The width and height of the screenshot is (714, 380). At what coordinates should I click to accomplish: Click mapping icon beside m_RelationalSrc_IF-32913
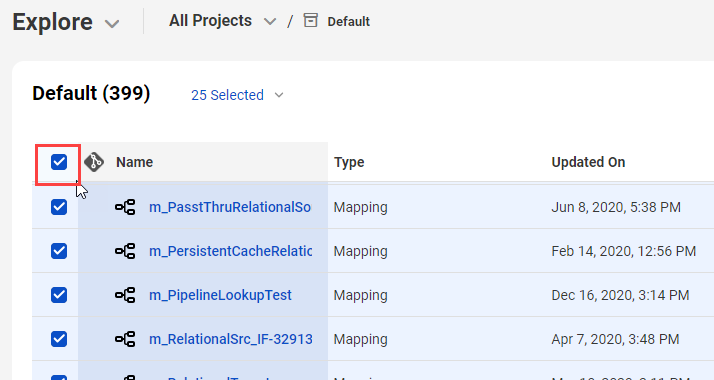pyautogui.click(x=125, y=339)
